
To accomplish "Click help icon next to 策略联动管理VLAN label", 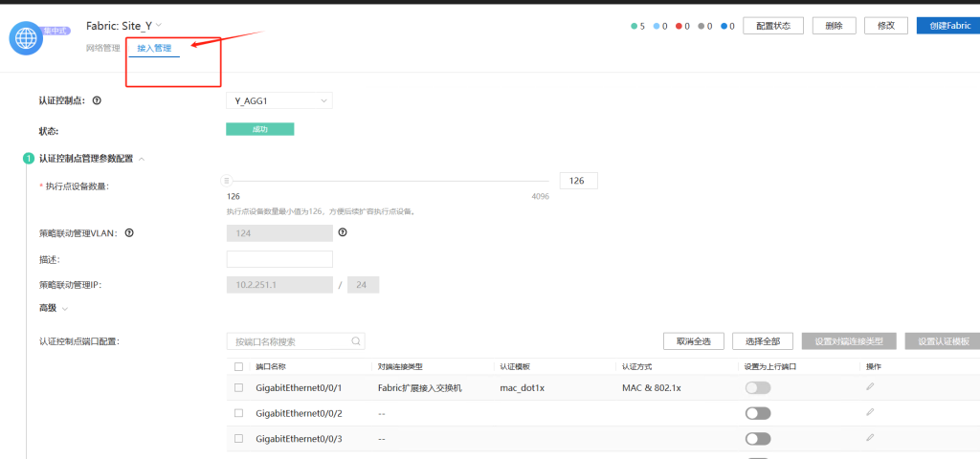I will pos(128,232).
